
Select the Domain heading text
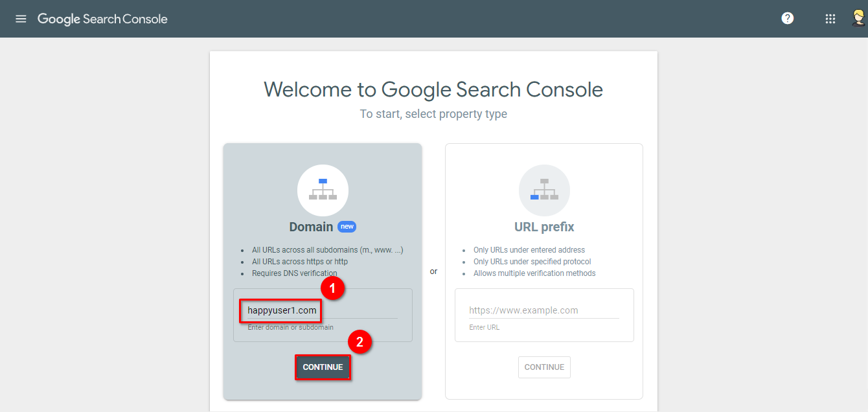point(311,227)
